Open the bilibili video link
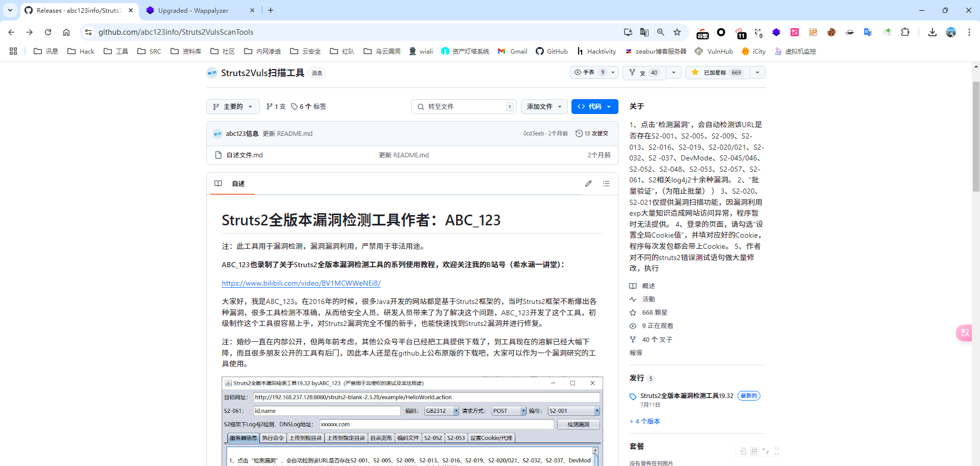The height and width of the screenshot is (466, 980). 301,283
